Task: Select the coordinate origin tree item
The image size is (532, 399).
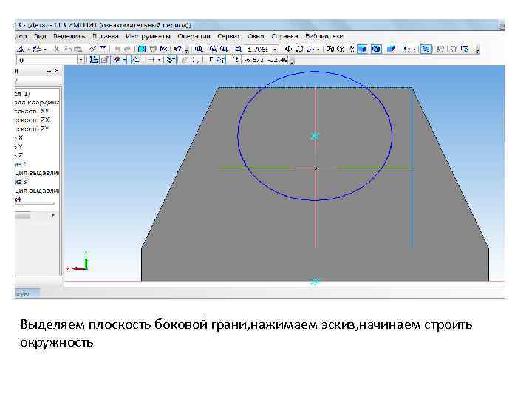Action: [38, 103]
